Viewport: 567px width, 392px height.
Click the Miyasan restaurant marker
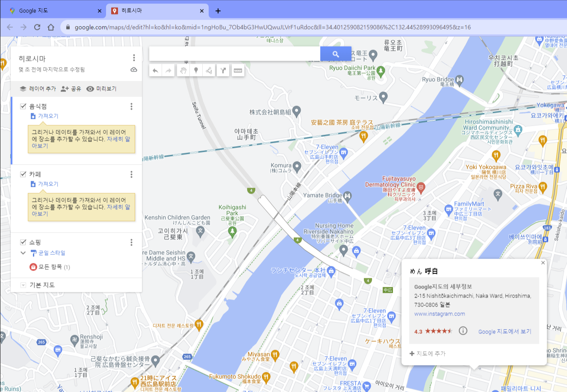pos(275,354)
